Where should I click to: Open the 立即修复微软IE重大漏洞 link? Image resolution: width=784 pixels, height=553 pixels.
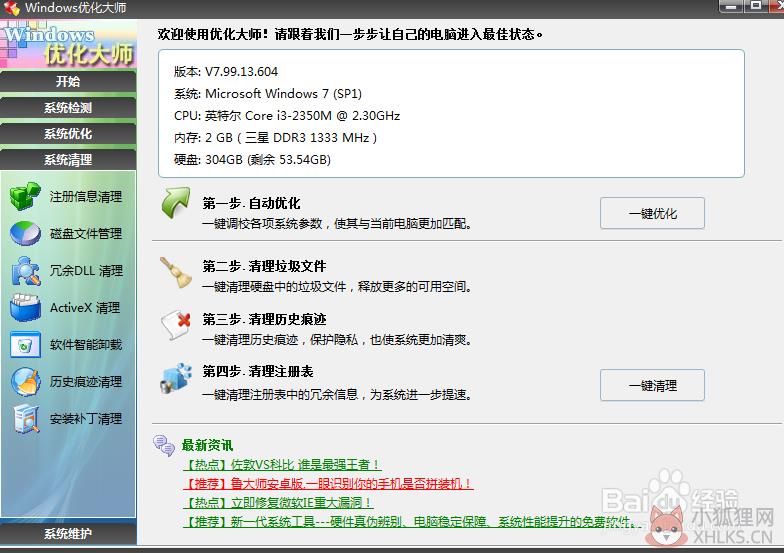[x=278, y=502]
